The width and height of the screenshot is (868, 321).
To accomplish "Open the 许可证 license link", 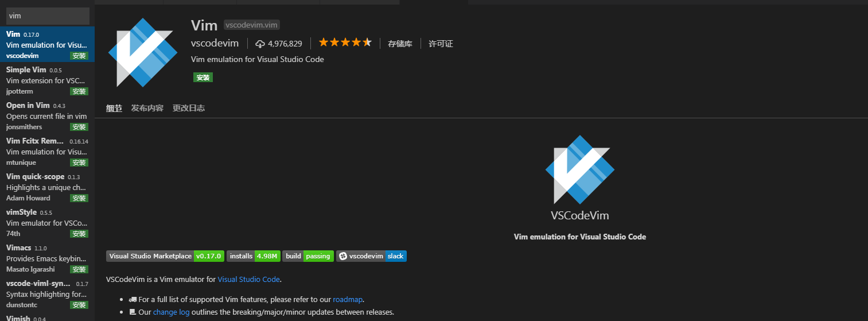I will pos(441,44).
